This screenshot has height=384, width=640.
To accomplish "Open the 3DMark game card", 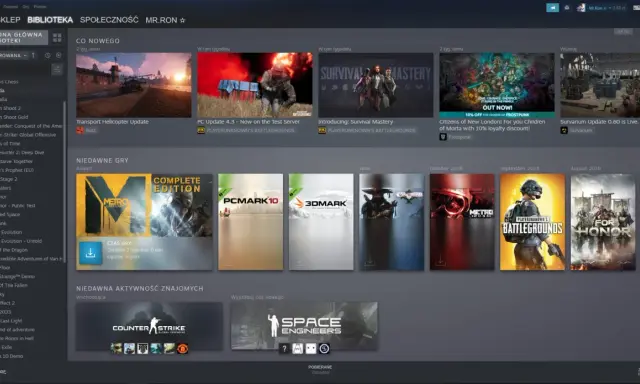I will coord(321,222).
